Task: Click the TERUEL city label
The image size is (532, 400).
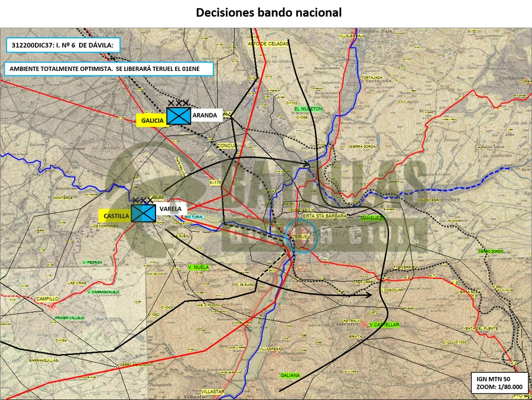Action: (301, 236)
